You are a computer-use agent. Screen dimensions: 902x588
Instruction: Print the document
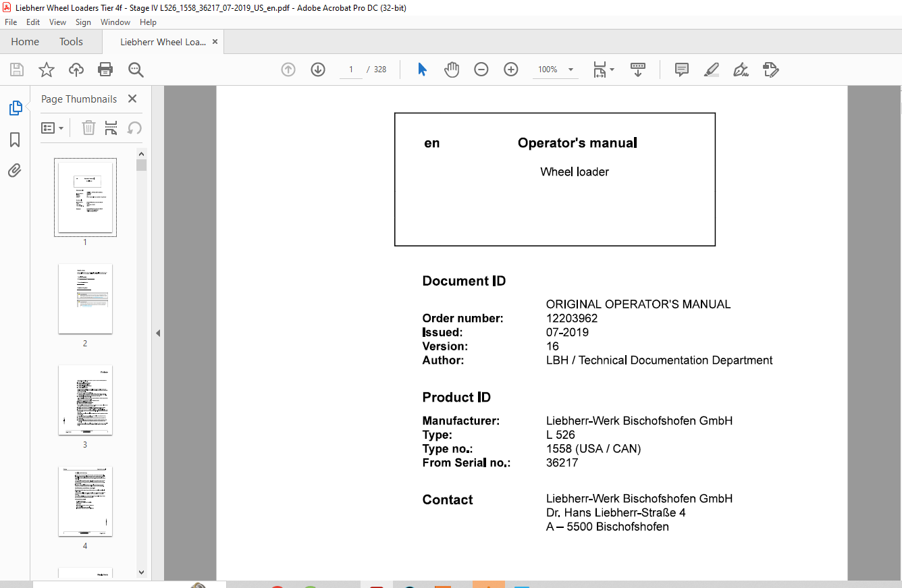[x=105, y=70]
